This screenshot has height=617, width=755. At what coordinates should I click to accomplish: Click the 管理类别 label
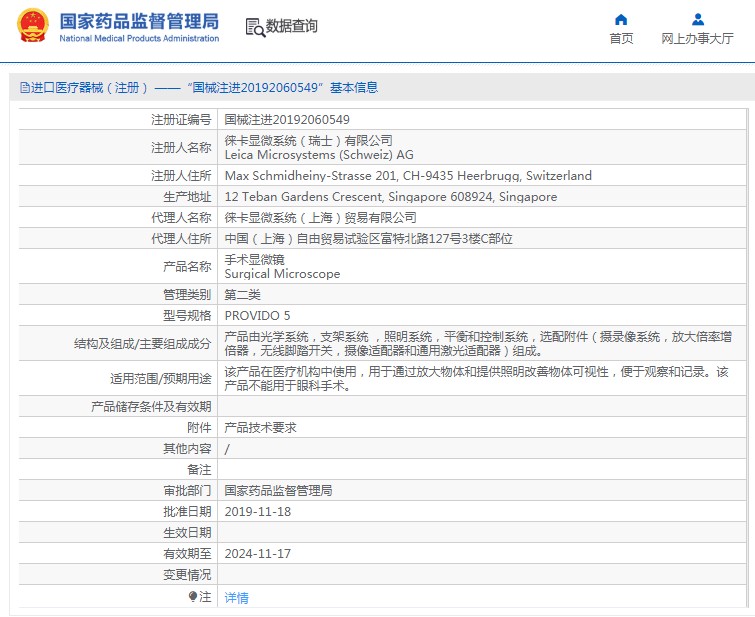click(x=187, y=294)
